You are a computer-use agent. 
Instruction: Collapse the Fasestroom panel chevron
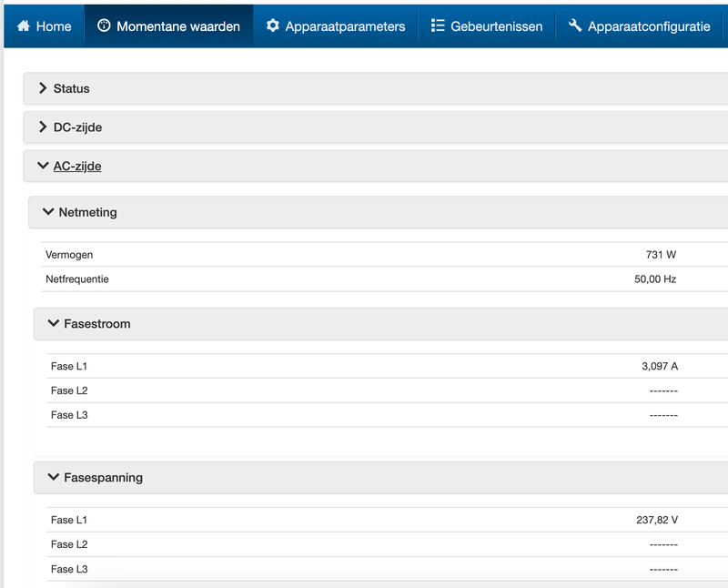click(x=53, y=323)
